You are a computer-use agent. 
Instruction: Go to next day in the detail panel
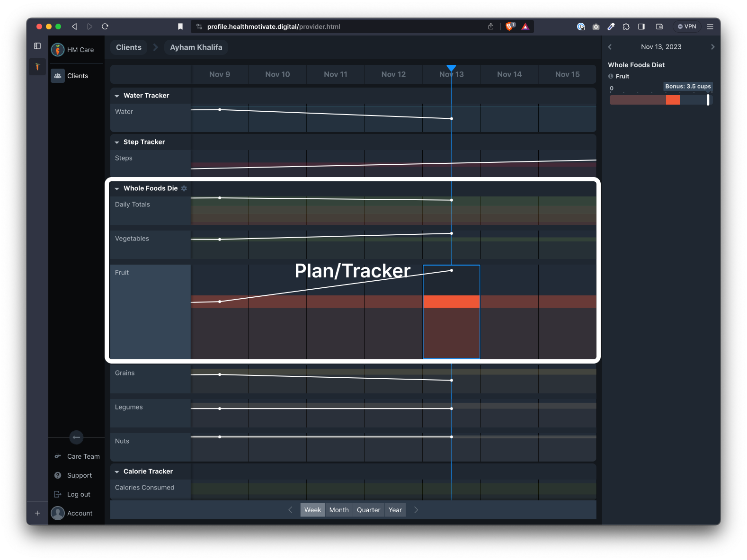pyautogui.click(x=712, y=47)
